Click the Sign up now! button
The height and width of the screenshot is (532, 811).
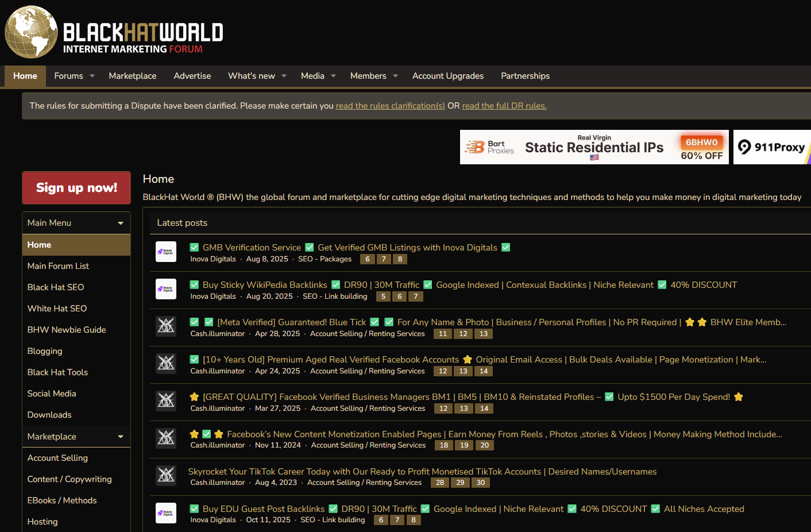point(76,188)
